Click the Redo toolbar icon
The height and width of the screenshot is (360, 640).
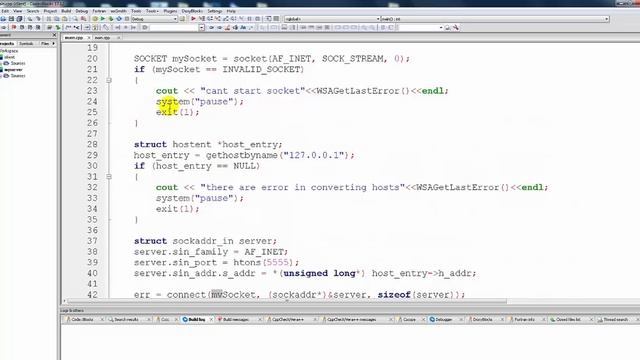click(38, 19)
